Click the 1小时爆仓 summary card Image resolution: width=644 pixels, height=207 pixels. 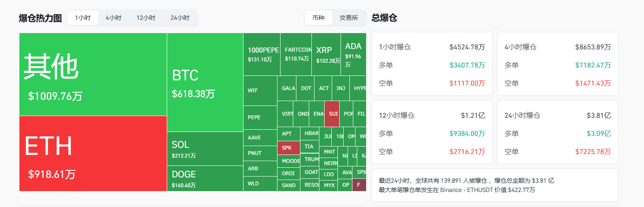pyautogui.click(x=432, y=64)
